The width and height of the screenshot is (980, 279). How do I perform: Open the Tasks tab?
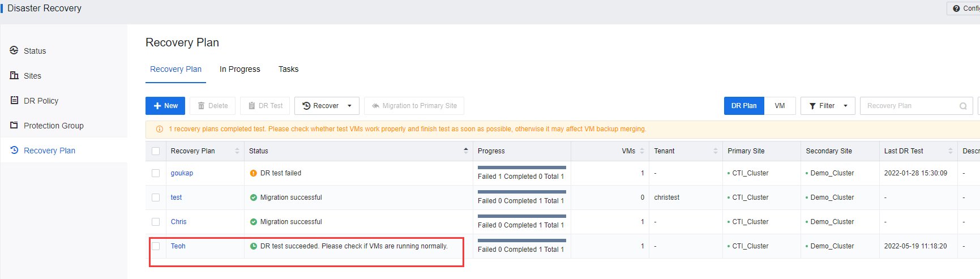click(x=288, y=69)
